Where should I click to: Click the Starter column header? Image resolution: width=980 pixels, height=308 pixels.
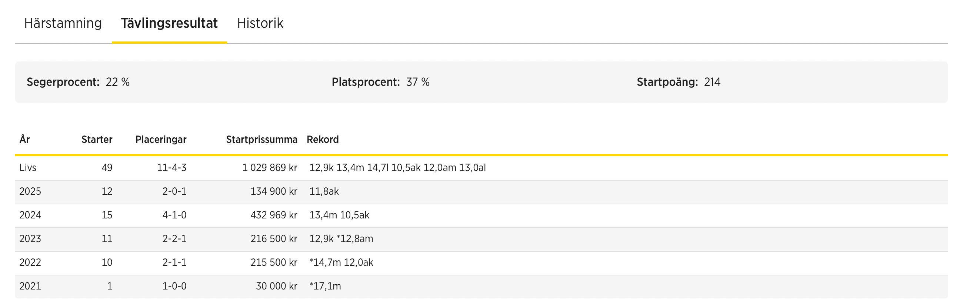pyautogui.click(x=97, y=140)
